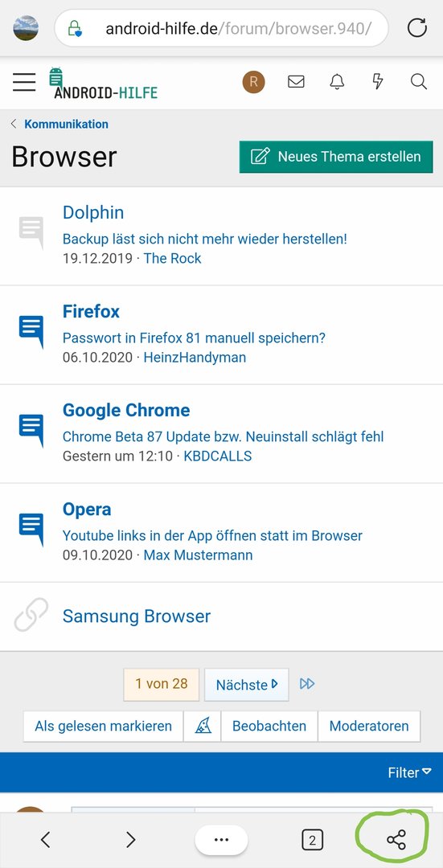Go to next page via Nächste
Screen dimensions: 443x868
pyautogui.click(x=246, y=685)
